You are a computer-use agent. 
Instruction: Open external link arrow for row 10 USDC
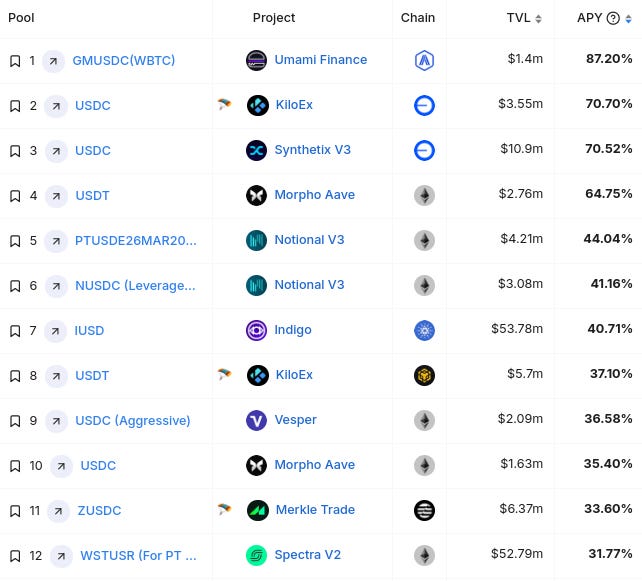click(x=61, y=466)
